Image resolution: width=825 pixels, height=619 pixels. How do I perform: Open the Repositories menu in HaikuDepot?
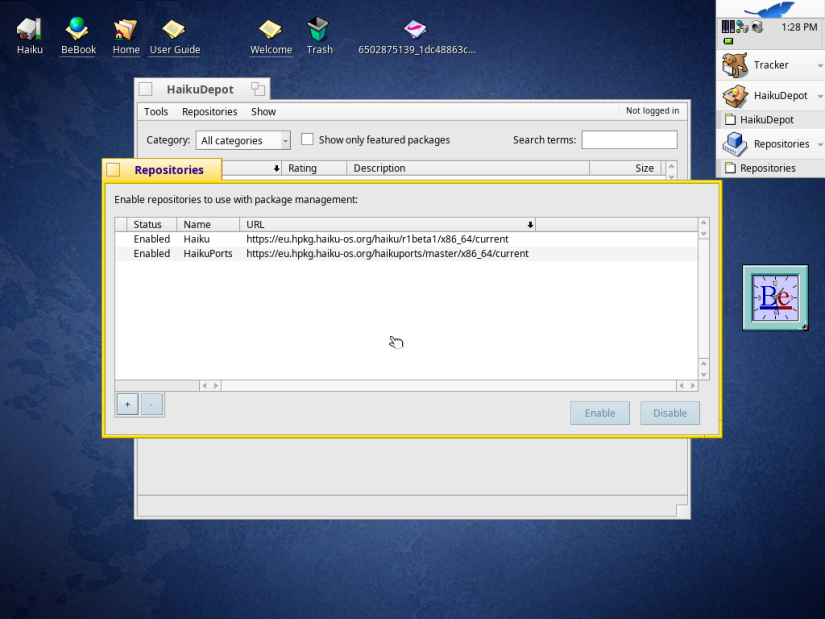pyautogui.click(x=209, y=112)
